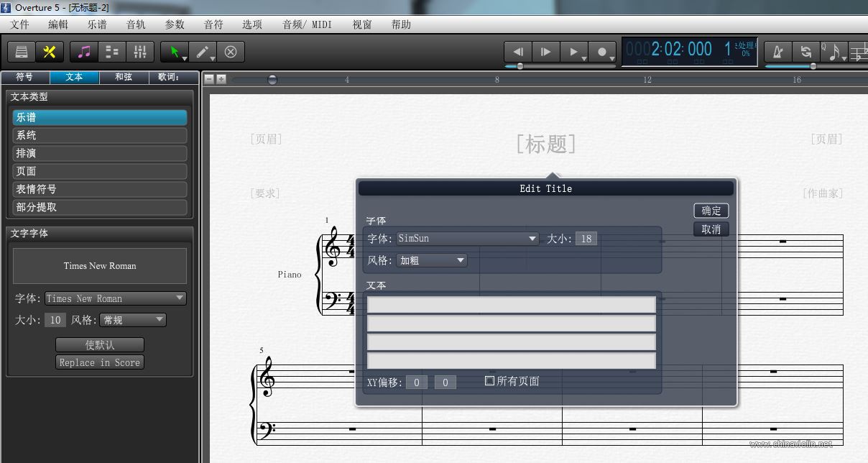
Task: Open the SimSun font dropdown in Edit Title
Action: 468,239
